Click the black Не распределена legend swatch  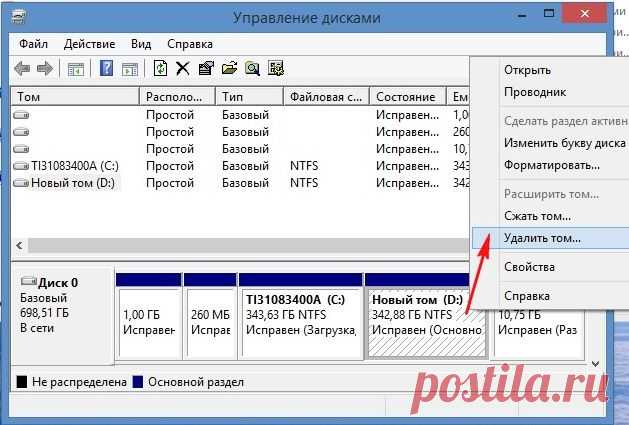tap(22, 382)
